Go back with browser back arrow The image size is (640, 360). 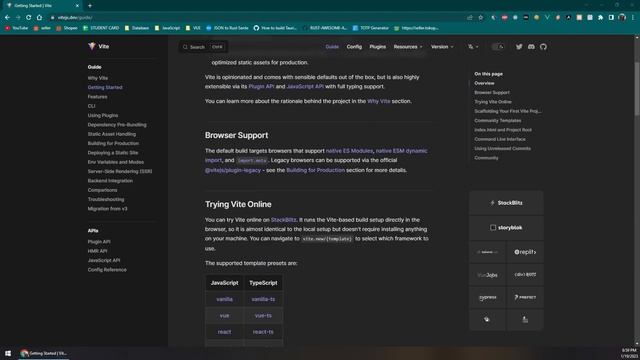point(7,18)
